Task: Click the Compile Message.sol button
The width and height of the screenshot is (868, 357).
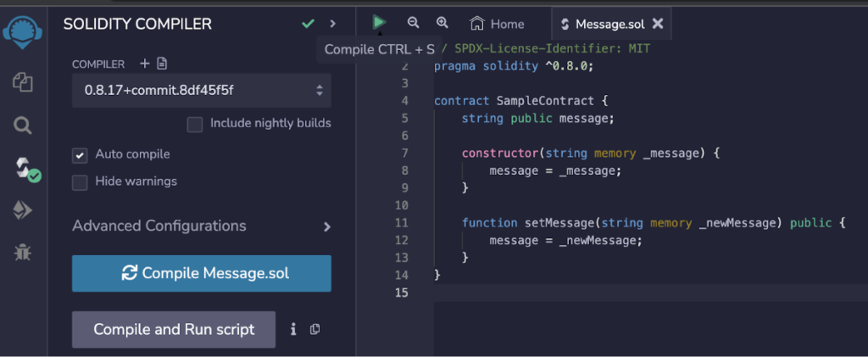Action: pyautogui.click(x=201, y=273)
